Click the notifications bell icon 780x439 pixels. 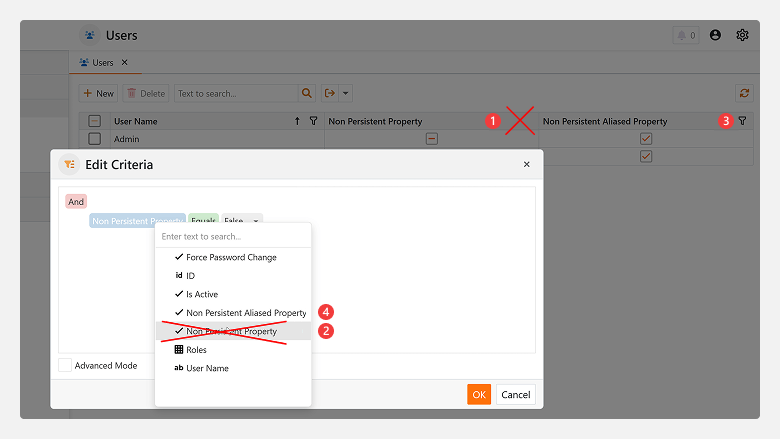click(x=686, y=35)
